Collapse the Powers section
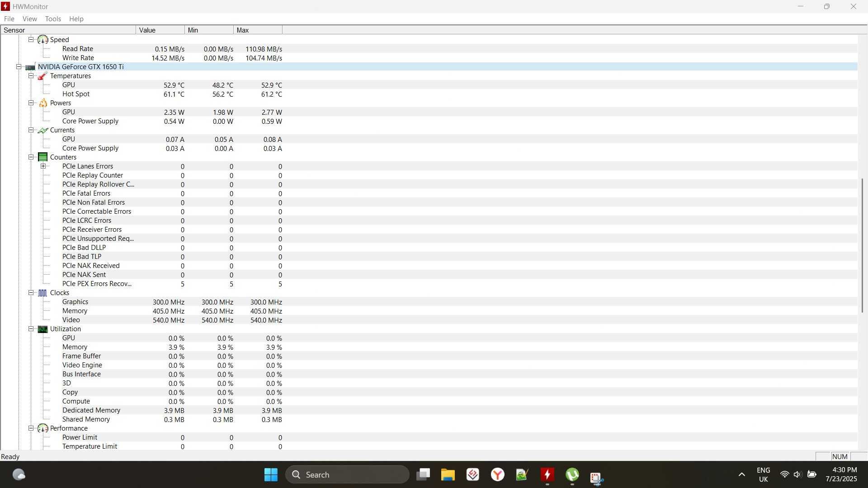The height and width of the screenshot is (488, 868). (31, 103)
